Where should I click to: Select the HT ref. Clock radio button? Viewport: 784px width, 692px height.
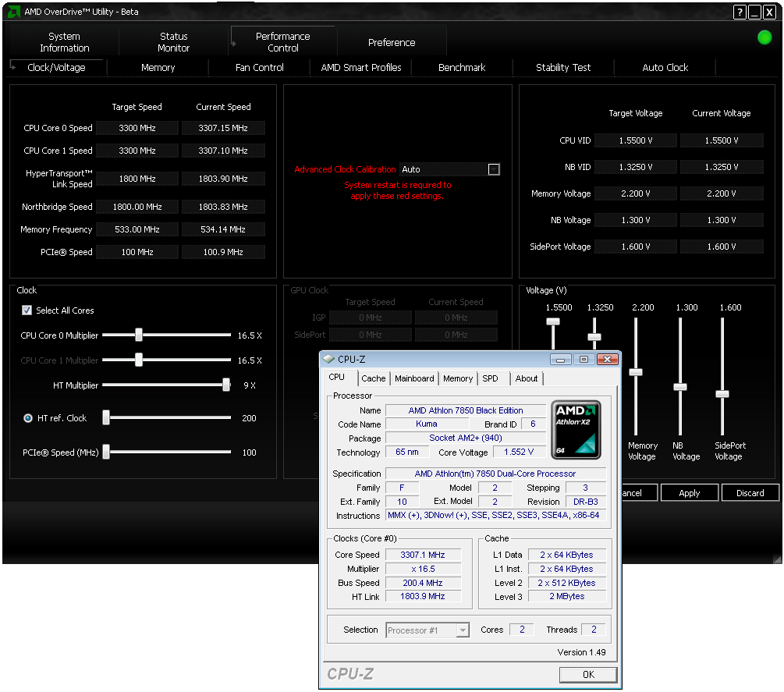27,418
